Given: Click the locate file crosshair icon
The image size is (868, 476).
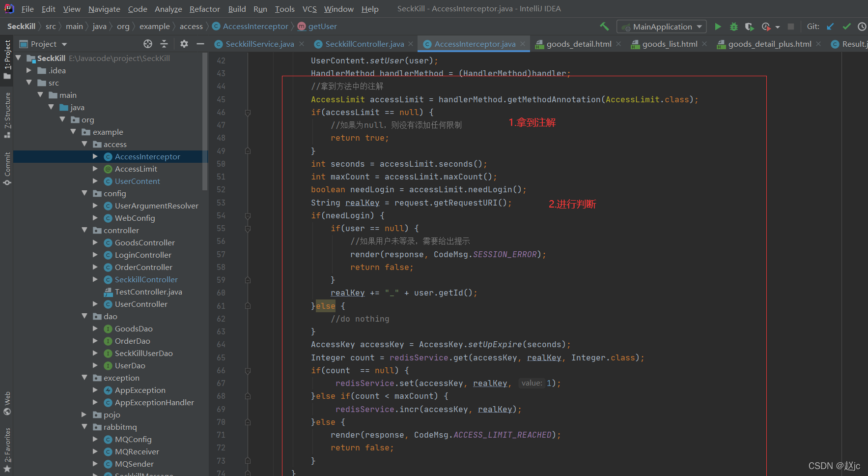Looking at the screenshot, I should point(148,44).
